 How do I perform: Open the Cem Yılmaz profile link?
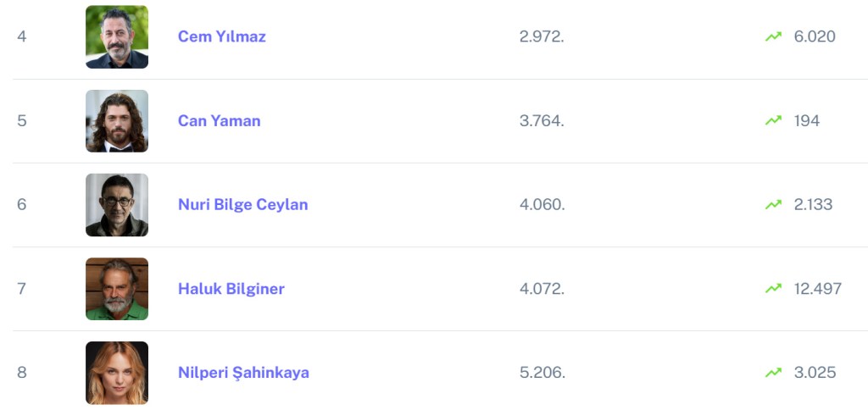221,36
